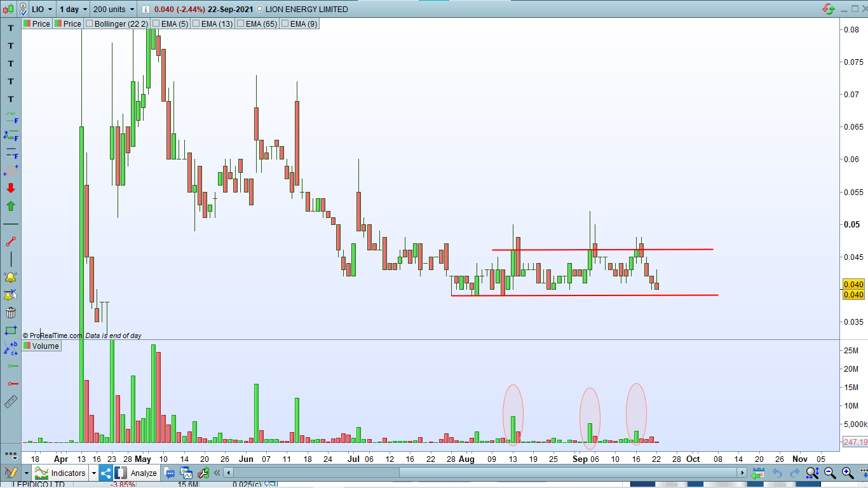868x488 pixels.
Task: Click the scrollbar right arrow
Action: [x=742, y=473]
